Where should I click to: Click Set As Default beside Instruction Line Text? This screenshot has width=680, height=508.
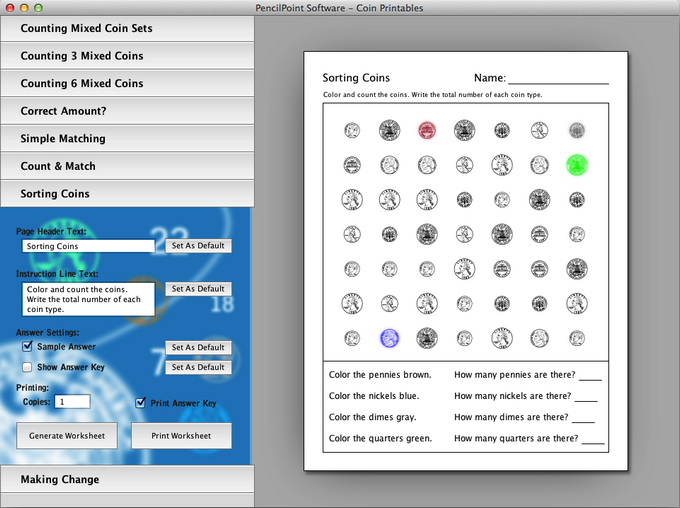197,289
